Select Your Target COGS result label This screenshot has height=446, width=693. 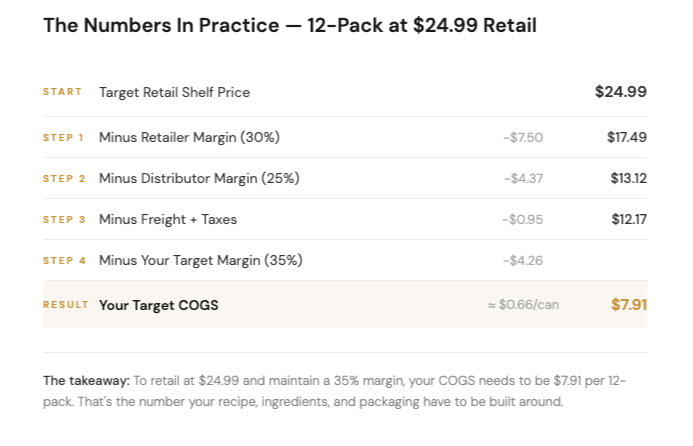coord(159,305)
